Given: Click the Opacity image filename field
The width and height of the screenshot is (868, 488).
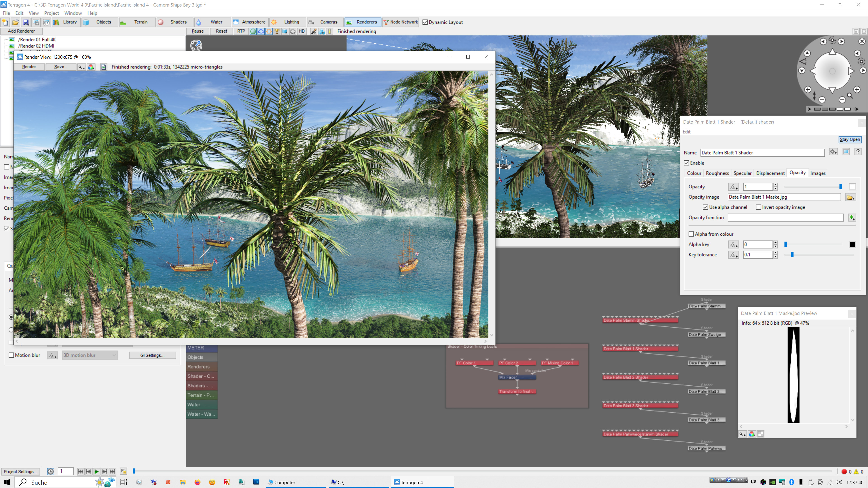Looking at the screenshot, I should (x=784, y=197).
